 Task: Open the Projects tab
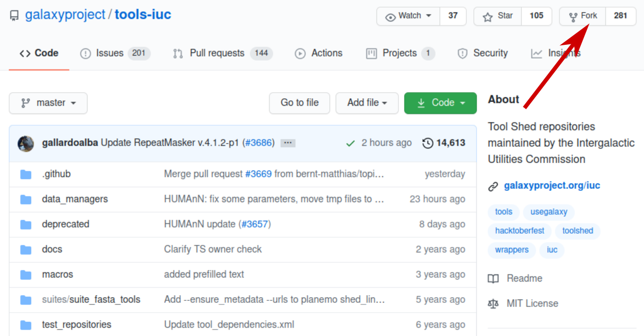400,53
